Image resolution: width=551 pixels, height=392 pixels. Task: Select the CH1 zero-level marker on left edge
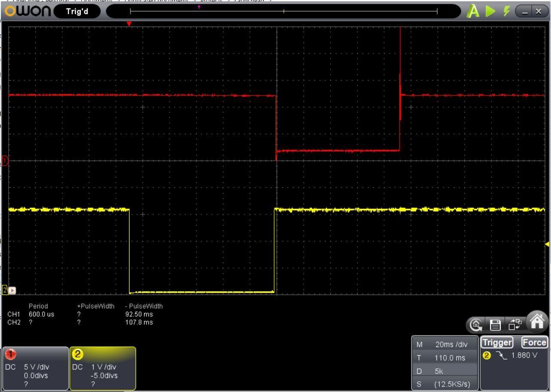coord(5,161)
